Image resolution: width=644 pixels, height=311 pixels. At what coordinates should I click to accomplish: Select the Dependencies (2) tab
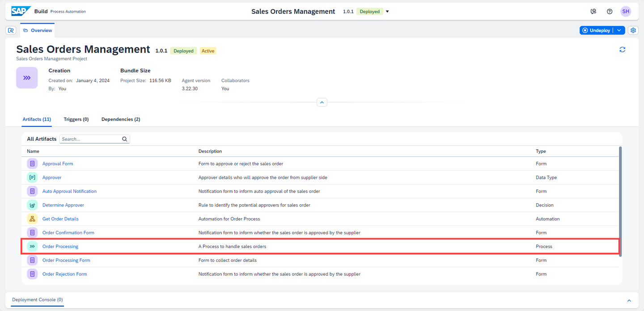(x=121, y=119)
